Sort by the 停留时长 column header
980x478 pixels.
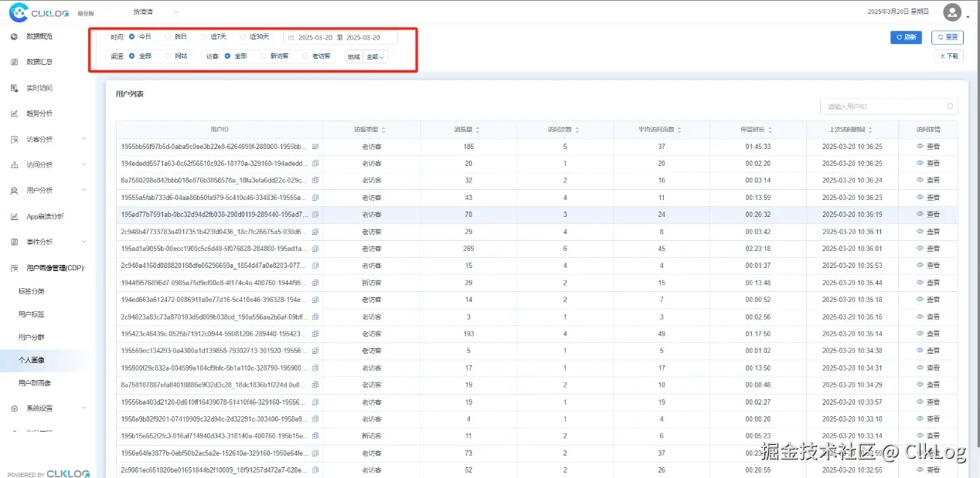[758, 130]
